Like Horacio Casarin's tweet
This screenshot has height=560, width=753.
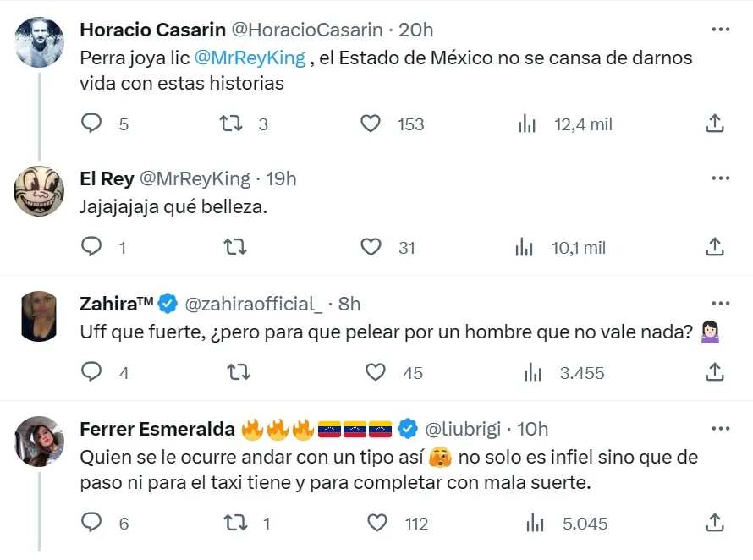click(x=371, y=124)
